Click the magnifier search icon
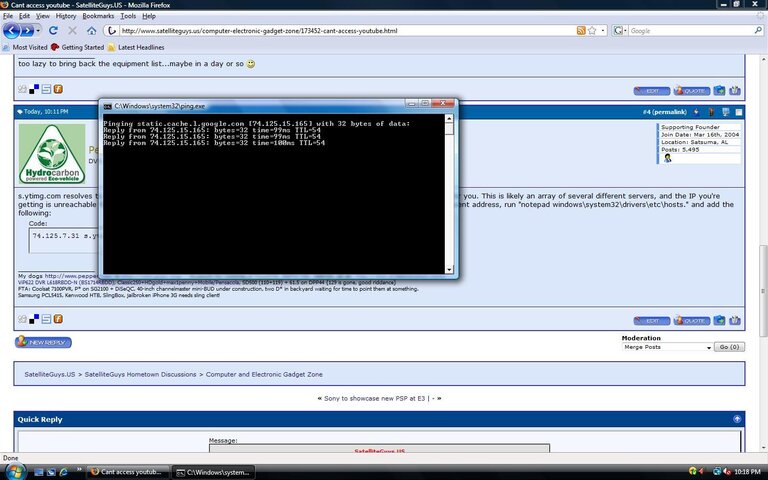The height and width of the screenshot is (480, 768). coord(758,30)
